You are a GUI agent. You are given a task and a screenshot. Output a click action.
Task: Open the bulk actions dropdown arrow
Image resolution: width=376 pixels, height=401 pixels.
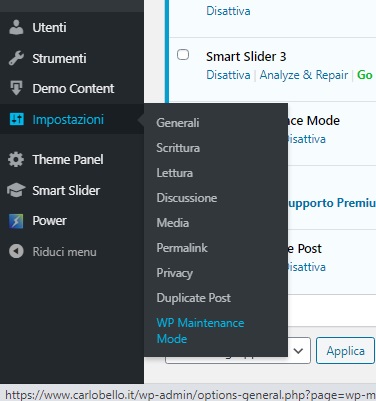(298, 350)
